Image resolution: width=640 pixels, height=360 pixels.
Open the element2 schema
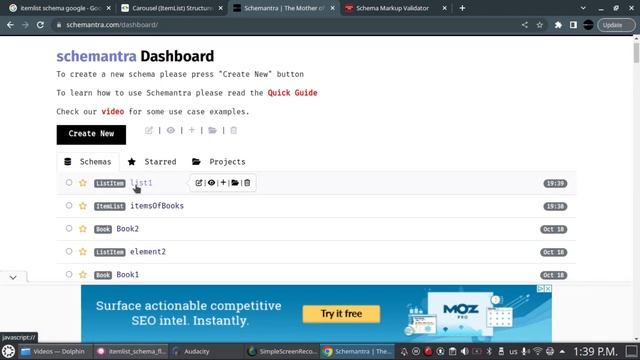(148, 252)
